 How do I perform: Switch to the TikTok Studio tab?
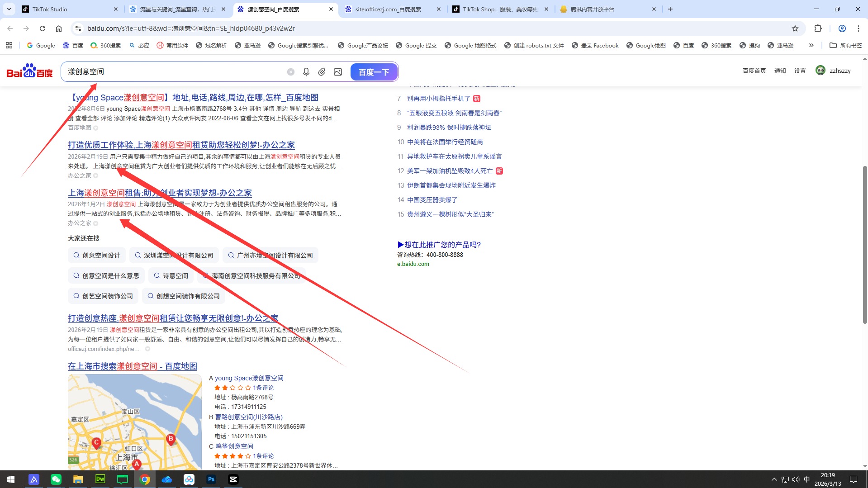50,9
